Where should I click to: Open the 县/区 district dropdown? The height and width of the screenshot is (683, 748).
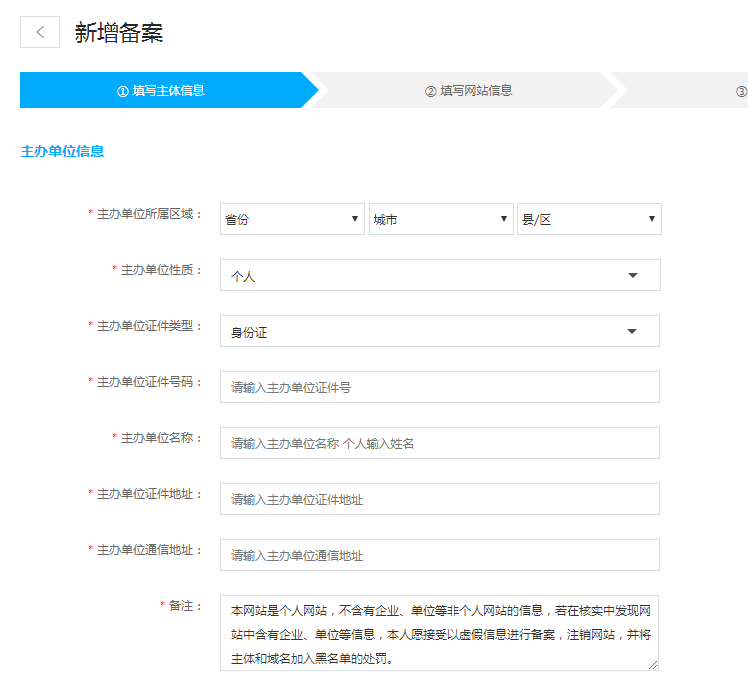point(588,219)
